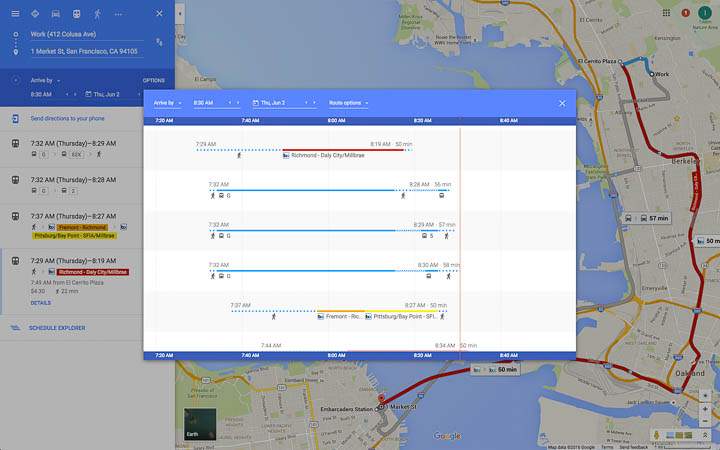Close the schedule explorer popup
This screenshot has width=720, height=450.
coord(562,103)
